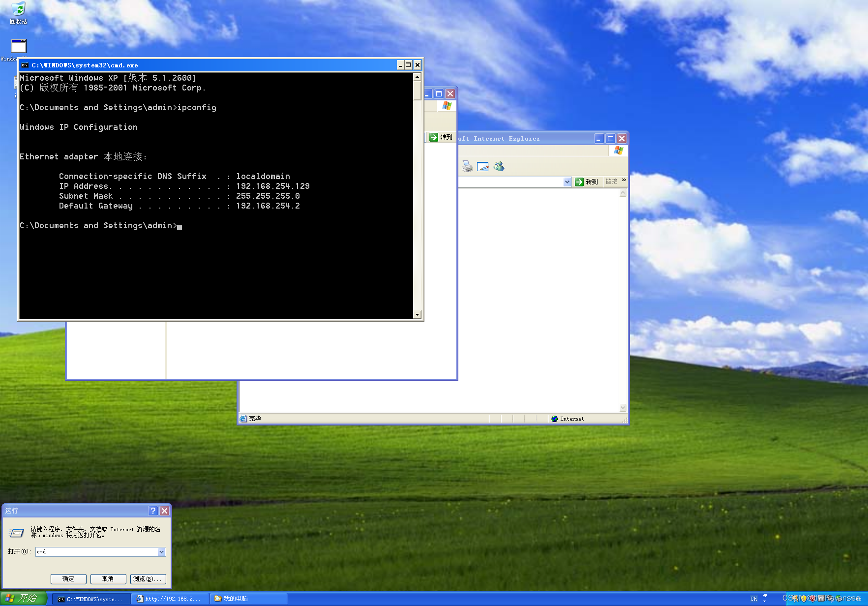Switch to My Computer (我的电脑) taskbar item
The width and height of the screenshot is (868, 606).
[x=249, y=599]
